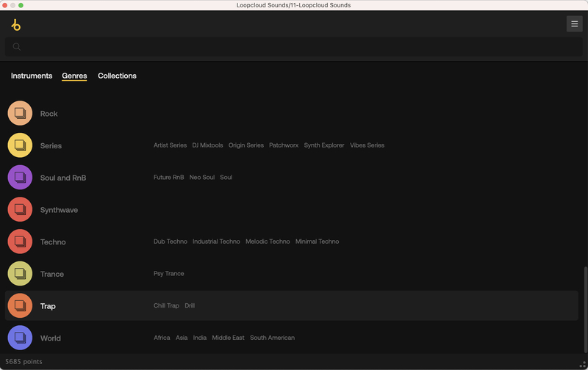
Task: Click the Synth Explorer series link
Action: tap(324, 145)
